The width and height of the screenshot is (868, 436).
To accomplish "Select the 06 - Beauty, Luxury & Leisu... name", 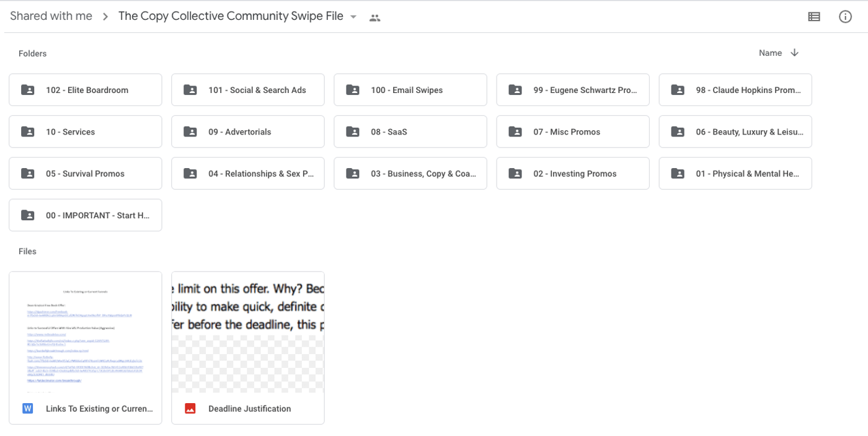I will (750, 131).
